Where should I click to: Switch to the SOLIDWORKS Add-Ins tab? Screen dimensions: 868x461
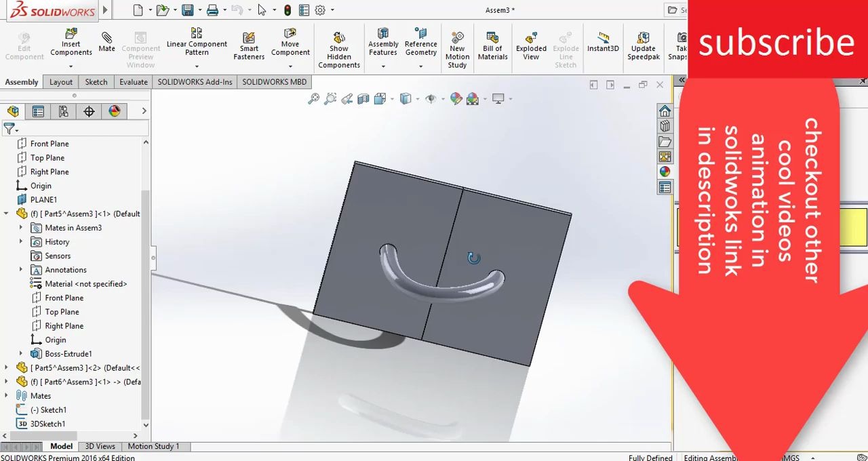coord(195,82)
